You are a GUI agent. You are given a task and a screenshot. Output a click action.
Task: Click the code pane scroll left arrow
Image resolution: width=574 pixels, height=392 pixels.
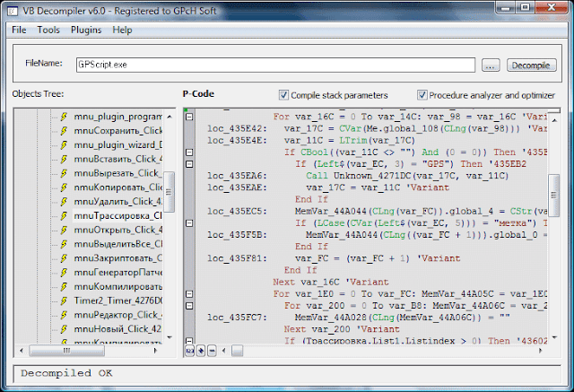pos(224,351)
